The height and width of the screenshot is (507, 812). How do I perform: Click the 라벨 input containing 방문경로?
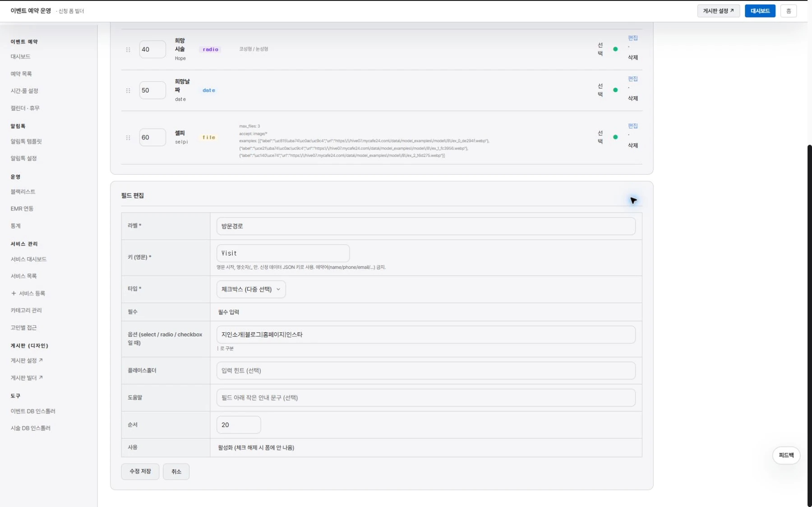426,226
